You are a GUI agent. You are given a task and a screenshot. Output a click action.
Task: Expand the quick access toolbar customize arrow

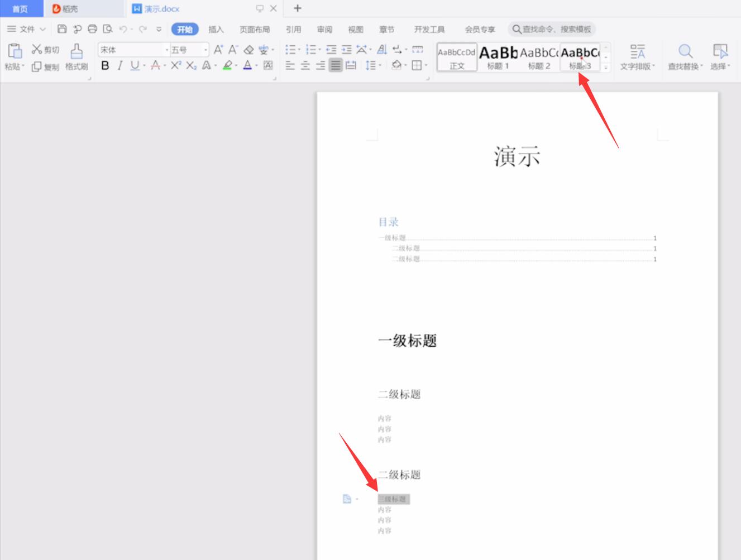pos(159,29)
